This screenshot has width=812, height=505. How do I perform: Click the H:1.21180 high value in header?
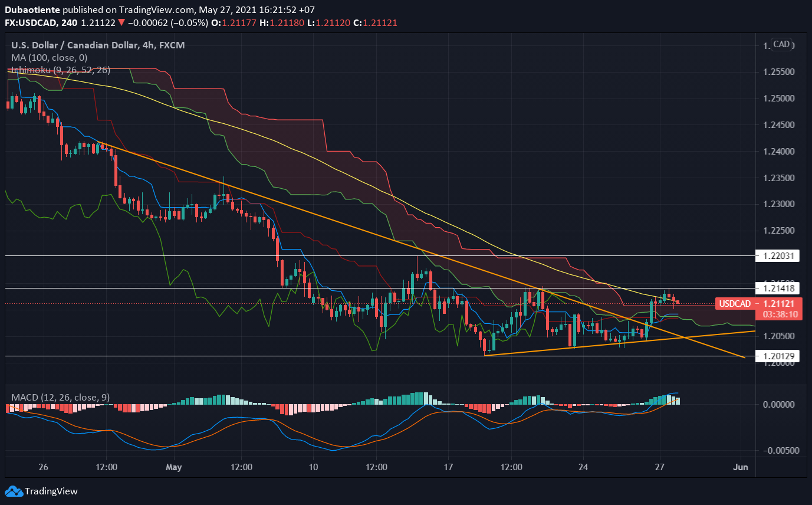(281, 23)
